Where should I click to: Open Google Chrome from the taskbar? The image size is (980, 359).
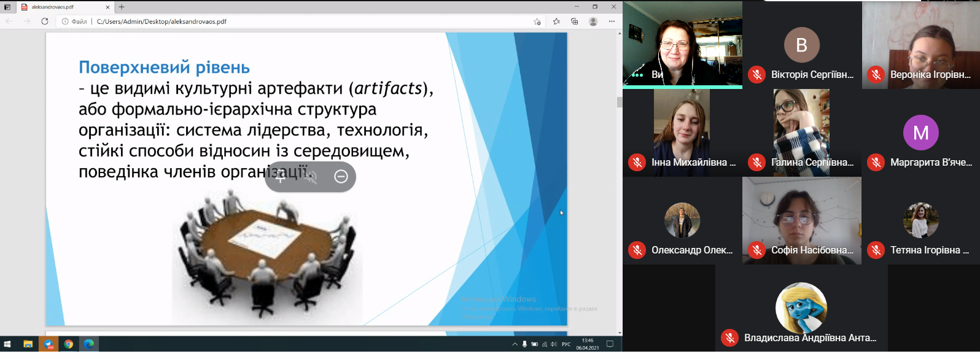coord(69,344)
